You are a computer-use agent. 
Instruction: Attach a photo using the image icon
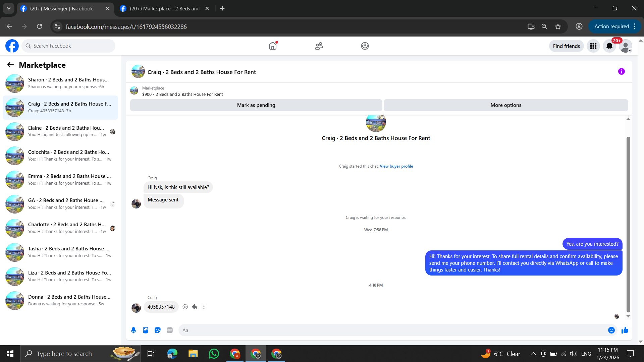click(x=146, y=330)
